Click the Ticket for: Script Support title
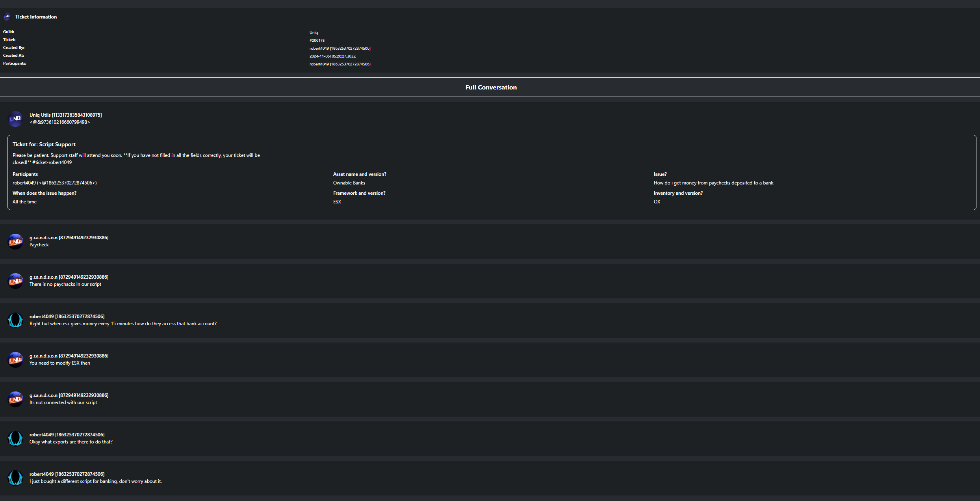Image resolution: width=980 pixels, height=501 pixels. tap(44, 145)
